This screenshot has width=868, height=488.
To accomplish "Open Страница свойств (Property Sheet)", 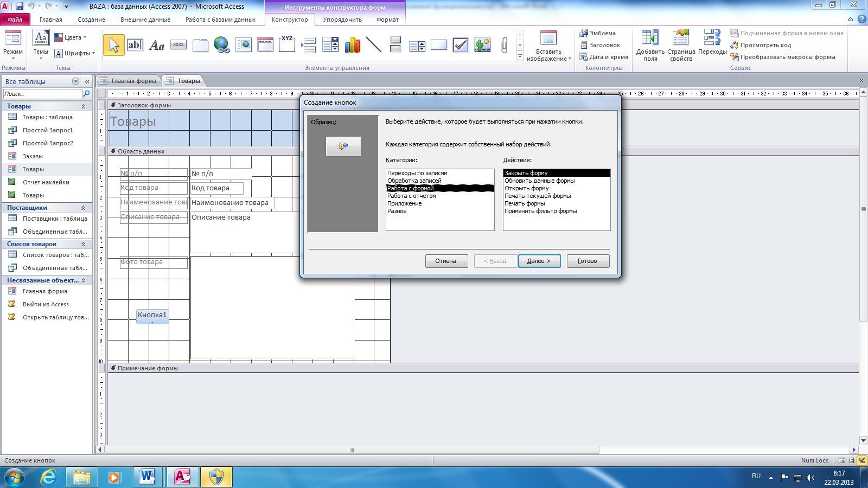I will [681, 46].
